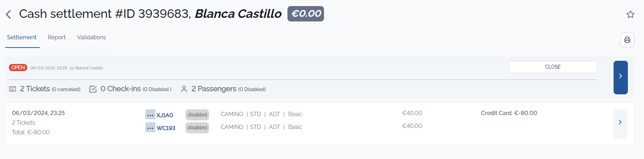Open ticket link WC193
This screenshot has height=159, width=644.
click(166, 128)
